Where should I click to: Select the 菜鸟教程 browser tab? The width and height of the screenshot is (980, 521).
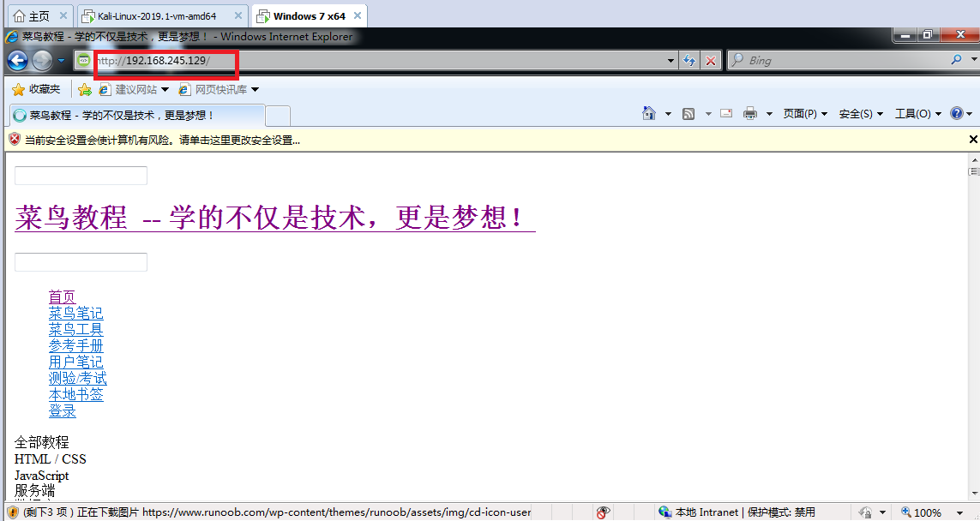[137, 116]
